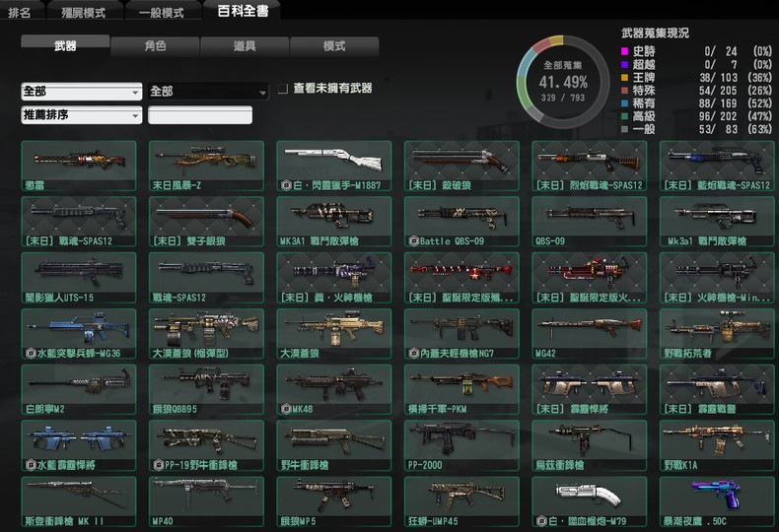Screen dimensions: 779x532
Task: Enable the 查看未擁有武器 checkbox
Action: (283, 89)
